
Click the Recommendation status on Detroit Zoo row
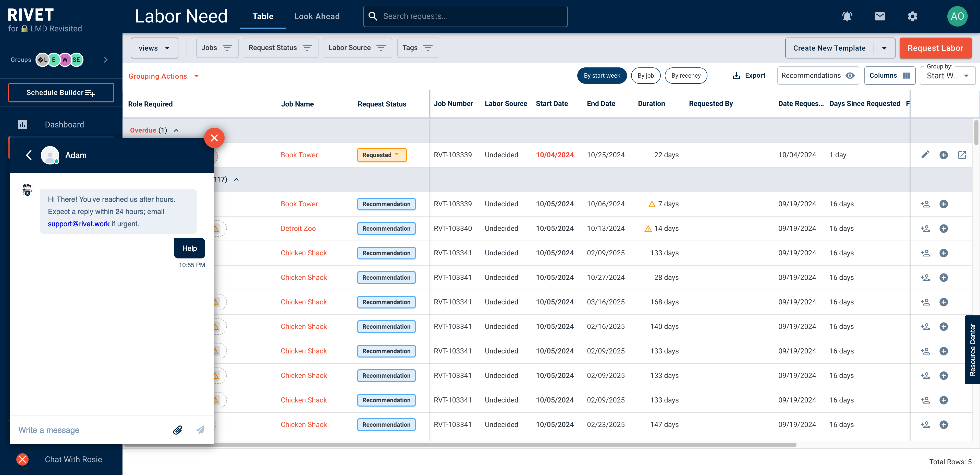[386, 228]
